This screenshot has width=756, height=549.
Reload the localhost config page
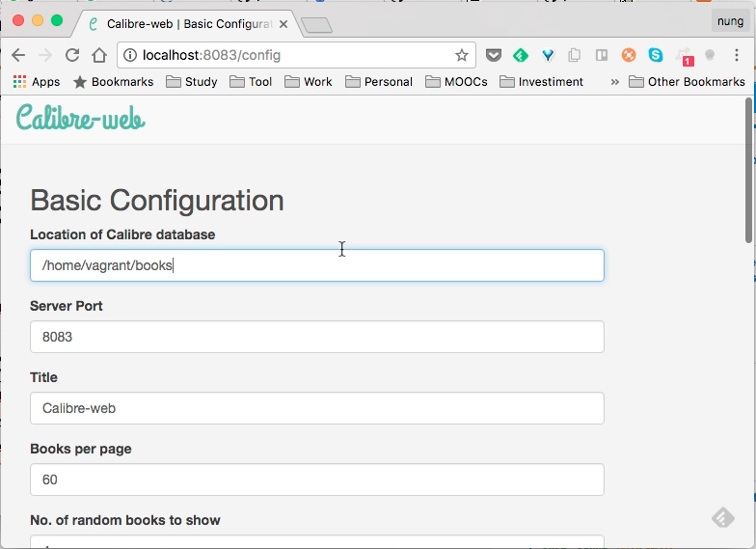pyautogui.click(x=72, y=55)
